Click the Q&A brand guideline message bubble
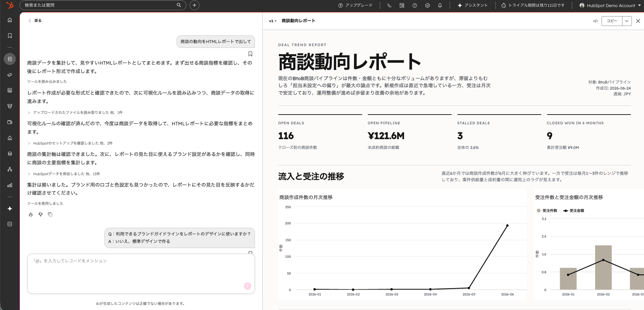The image size is (644, 310). (x=180, y=238)
